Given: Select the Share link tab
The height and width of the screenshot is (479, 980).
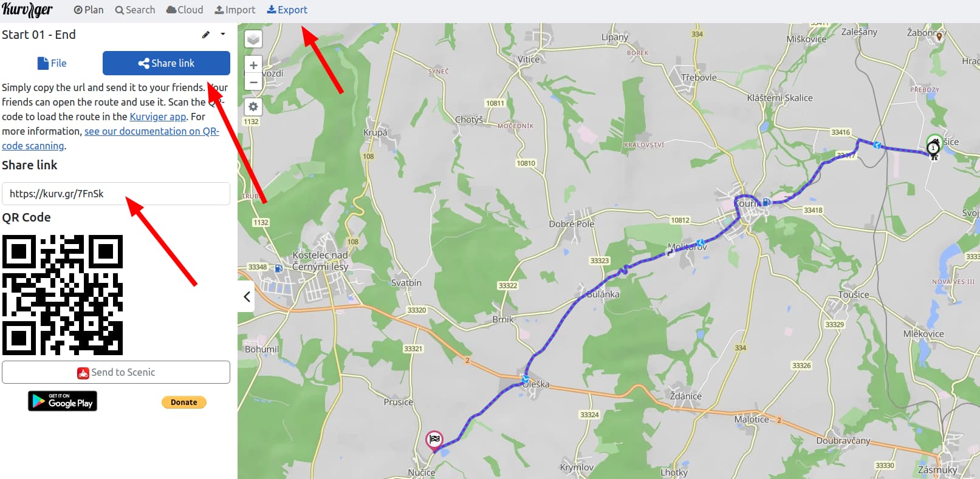Looking at the screenshot, I should click(x=166, y=63).
